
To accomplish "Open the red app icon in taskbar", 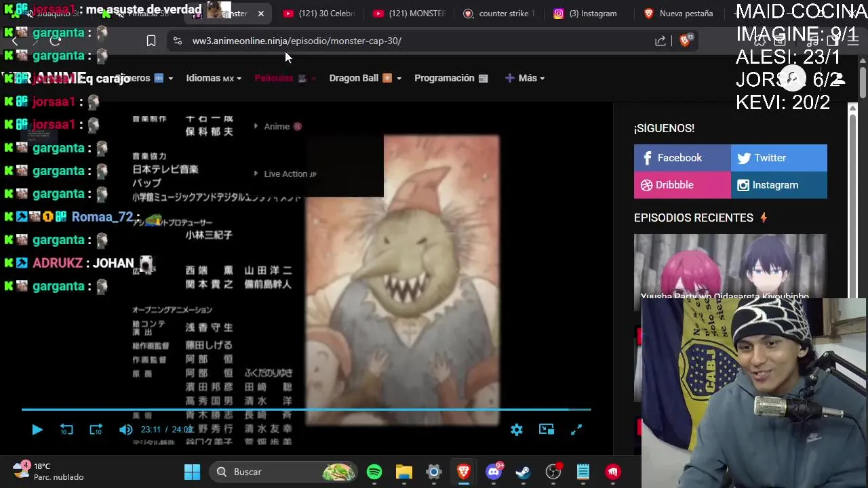I will (x=613, y=472).
